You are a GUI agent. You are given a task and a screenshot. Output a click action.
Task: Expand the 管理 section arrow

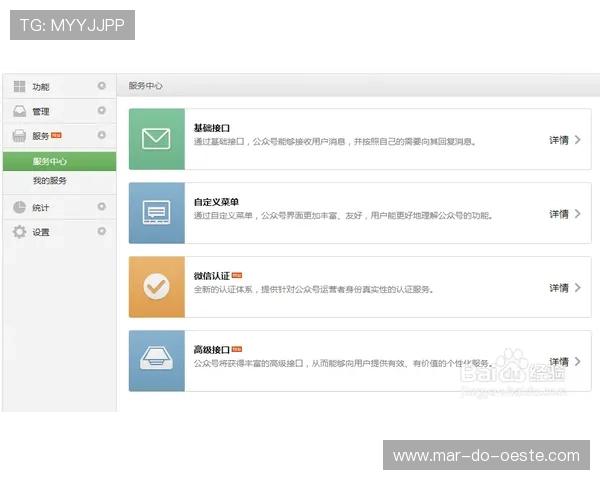coord(101,110)
